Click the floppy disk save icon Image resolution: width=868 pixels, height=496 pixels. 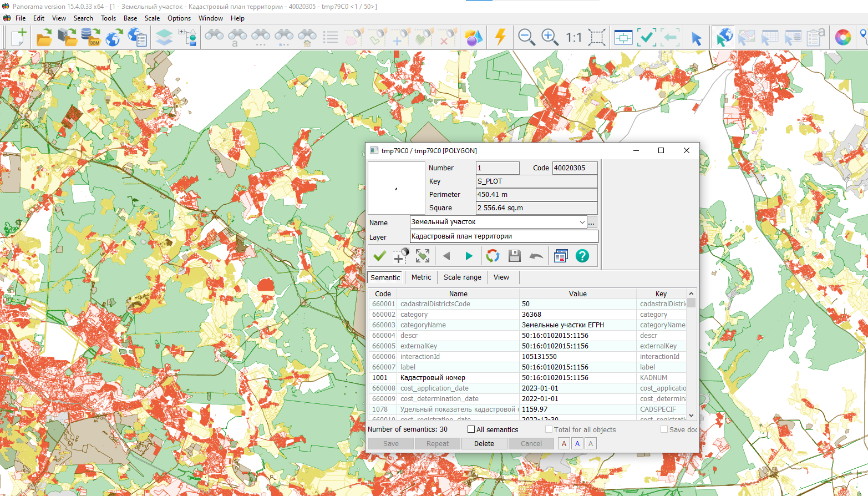click(x=515, y=256)
